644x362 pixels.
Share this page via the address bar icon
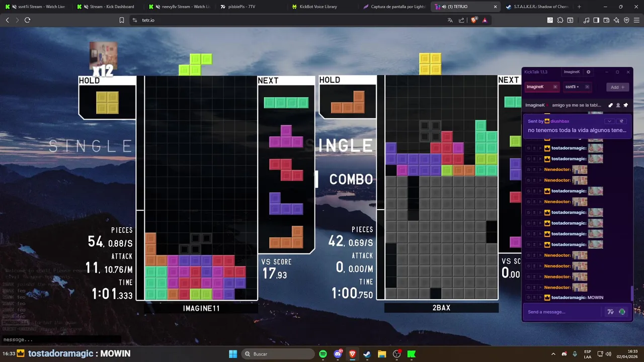[461, 20]
